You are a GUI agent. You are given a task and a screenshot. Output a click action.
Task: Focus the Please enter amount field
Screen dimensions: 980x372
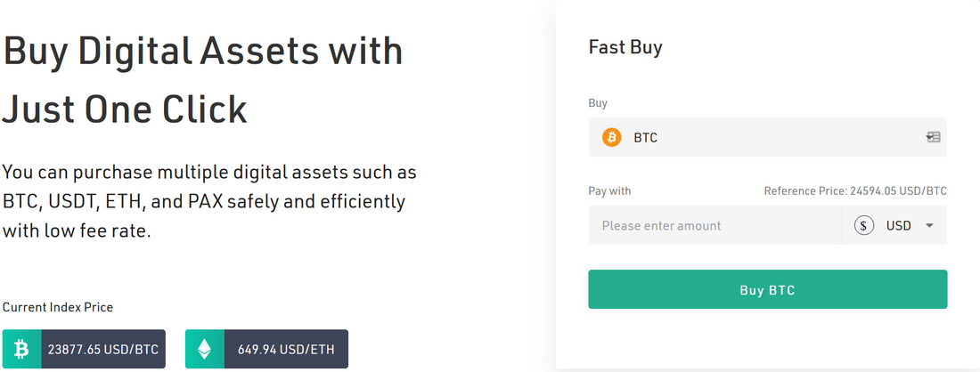pos(715,225)
